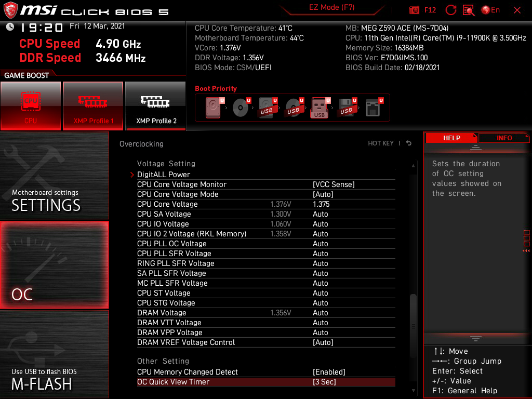The image size is (532, 399).
Task: Select CPU ST Voltage row
Action: [x=266, y=293]
